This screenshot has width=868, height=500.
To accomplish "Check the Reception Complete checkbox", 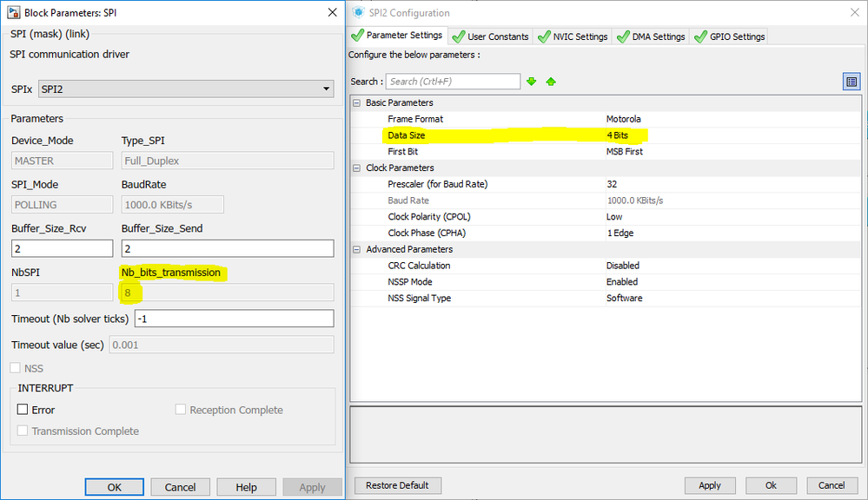I will pyautogui.click(x=181, y=410).
